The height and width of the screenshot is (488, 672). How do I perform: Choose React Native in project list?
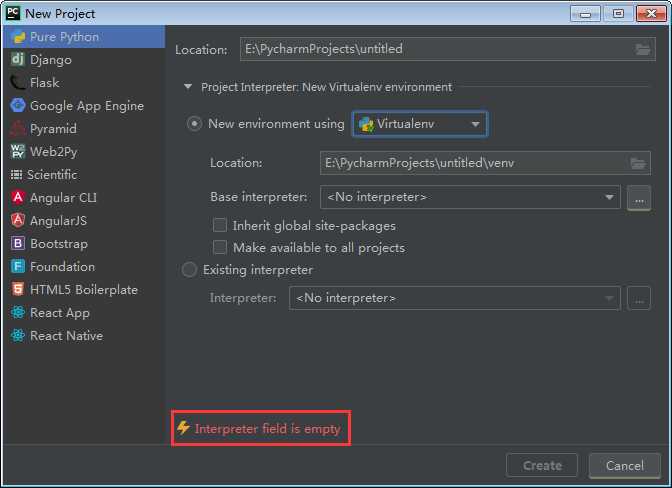tap(84, 336)
